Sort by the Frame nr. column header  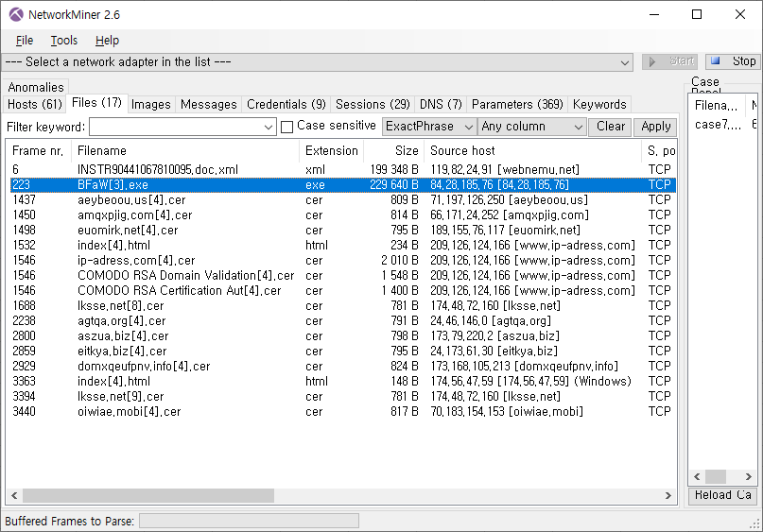(38, 151)
